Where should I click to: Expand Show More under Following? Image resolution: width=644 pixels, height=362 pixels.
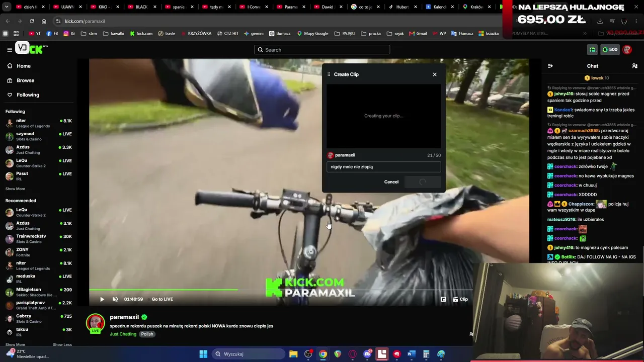pyautogui.click(x=15, y=189)
